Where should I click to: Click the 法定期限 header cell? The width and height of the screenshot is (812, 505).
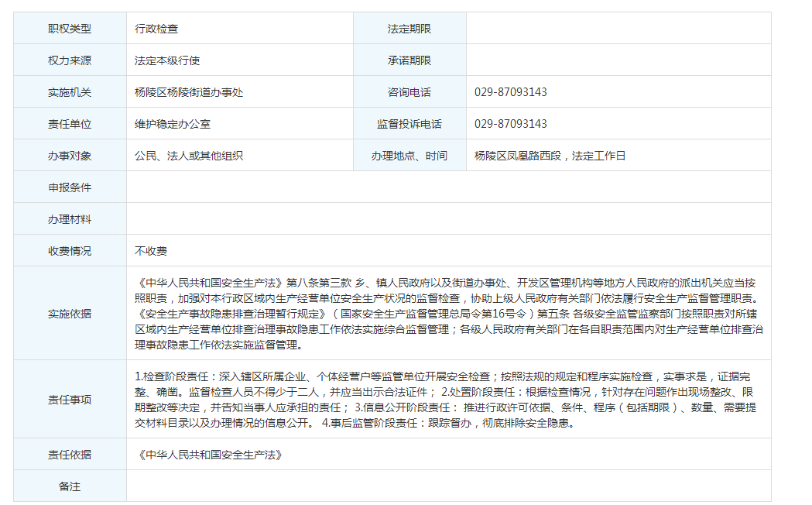pyautogui.click(x=409, y=29)
